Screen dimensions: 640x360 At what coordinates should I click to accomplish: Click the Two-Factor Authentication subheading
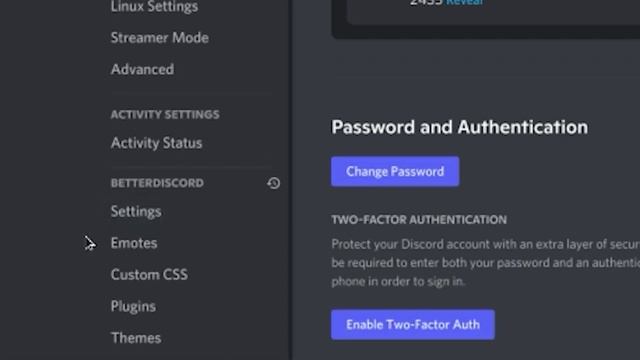[419, 220]
